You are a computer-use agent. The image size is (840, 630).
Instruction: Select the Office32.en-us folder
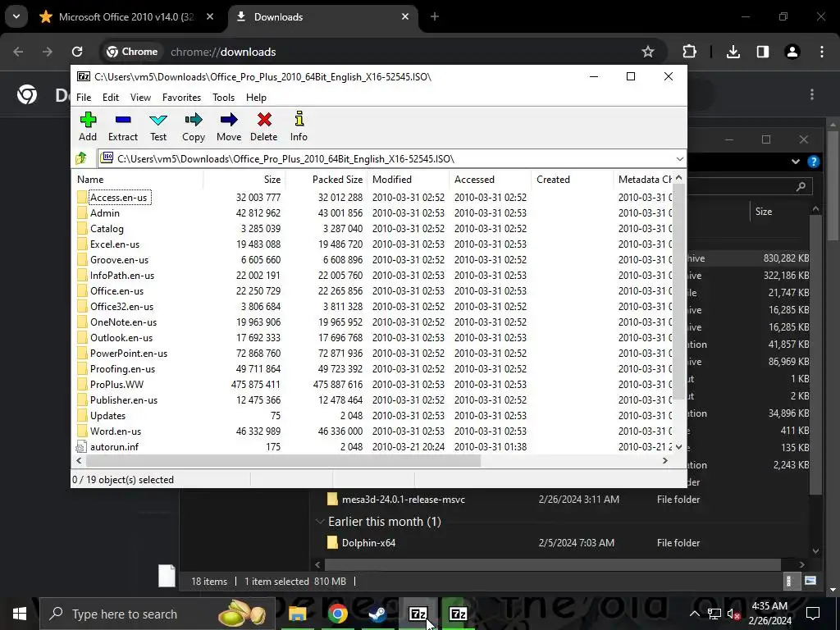pos(121,307)
